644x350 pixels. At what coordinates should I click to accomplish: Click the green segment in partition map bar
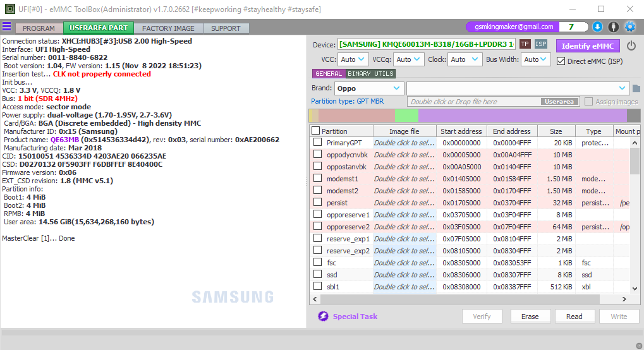(406, 116)
